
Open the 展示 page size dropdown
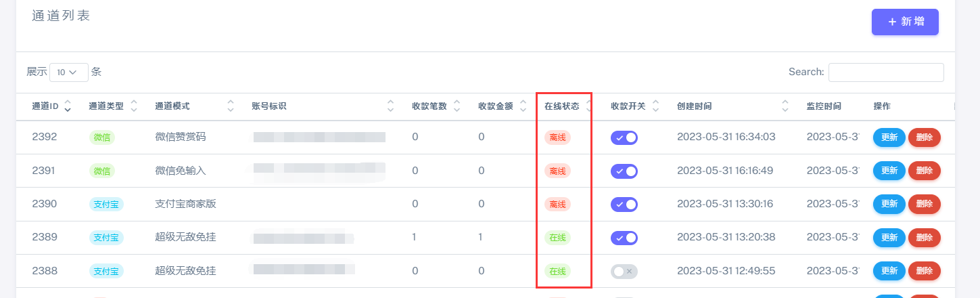[69, 72]
